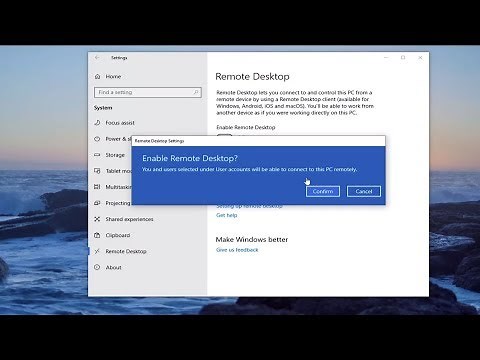Click the Enable Remote Desktop label
The height and width of the screenshot is (360, 480).
click(246, 127)
